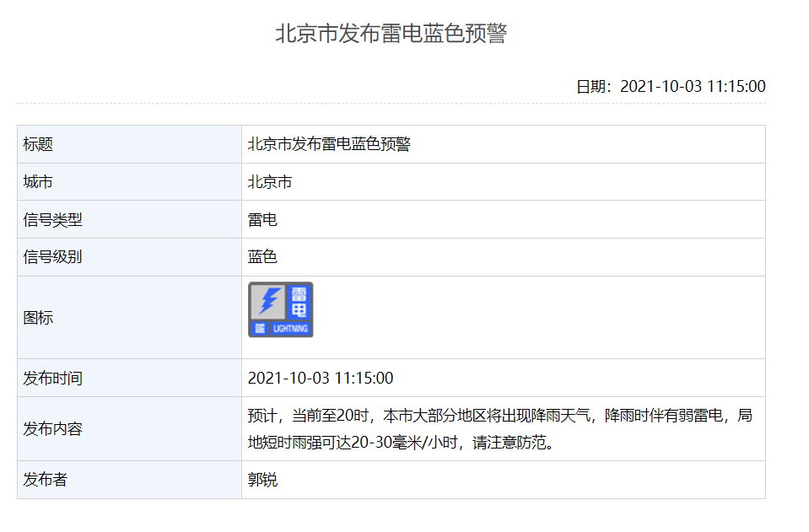
Task: Click the 蓝色 signal level value
Action: (x=262, y=257)
